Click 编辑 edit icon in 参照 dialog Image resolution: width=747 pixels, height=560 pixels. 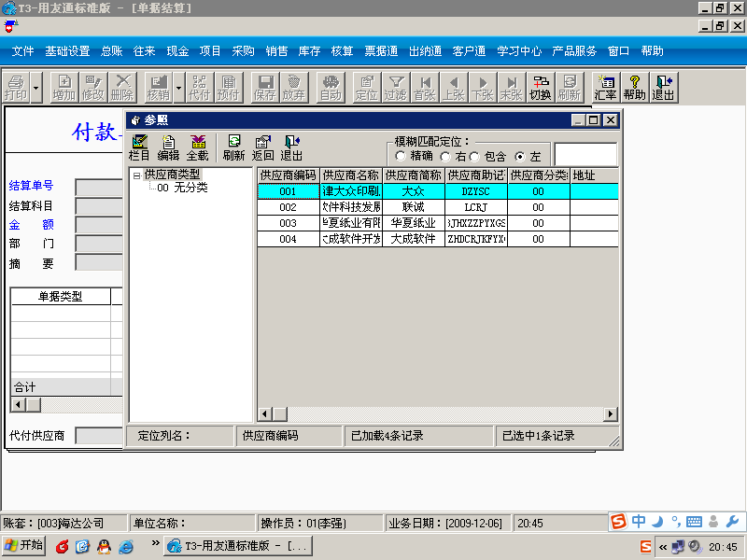click(168, 148)
